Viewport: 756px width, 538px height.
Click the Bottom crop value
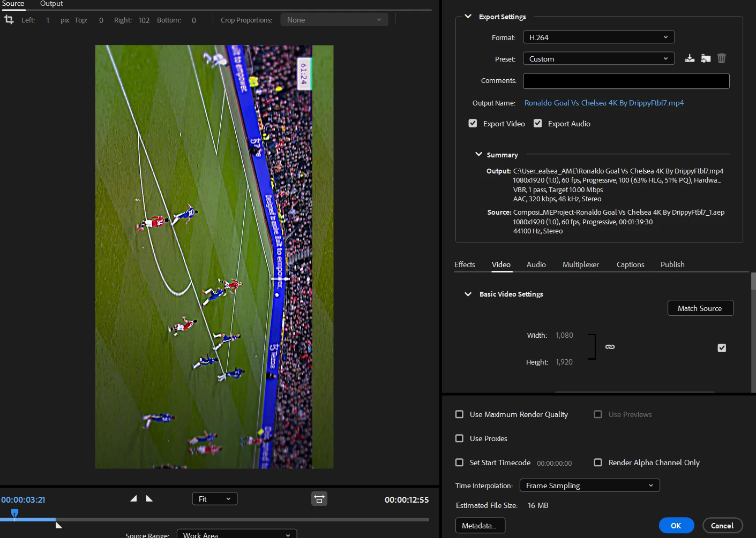[194, 20]
